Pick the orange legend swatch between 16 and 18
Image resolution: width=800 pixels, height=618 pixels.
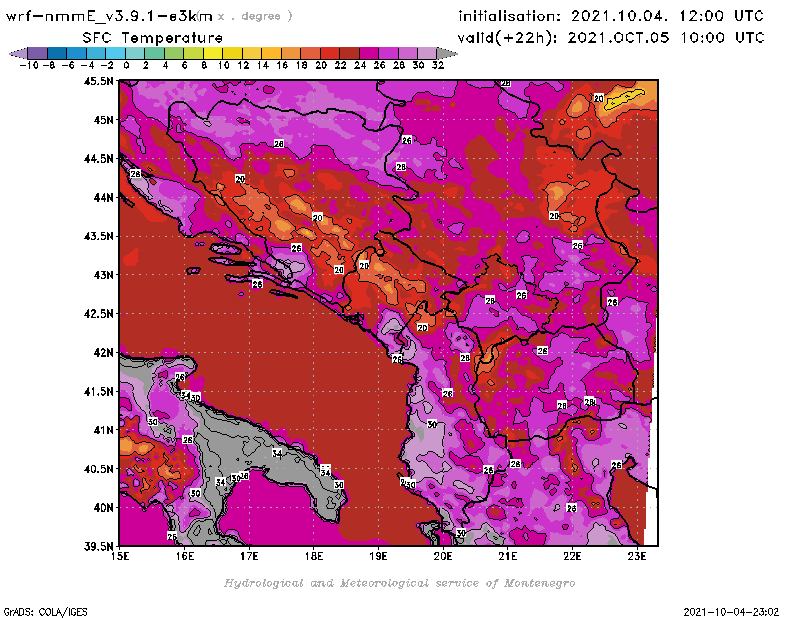[x=291, y=53]
